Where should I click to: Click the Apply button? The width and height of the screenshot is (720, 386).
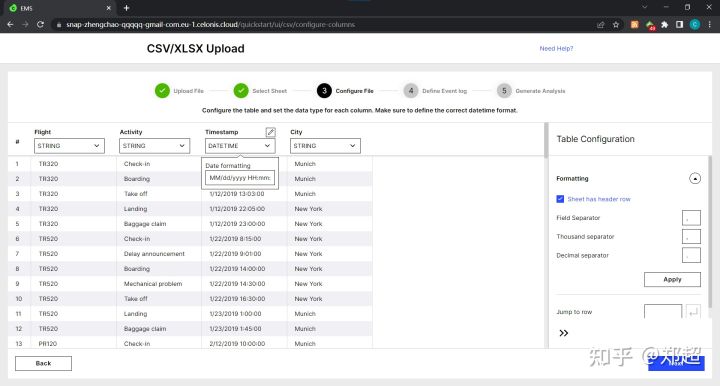[672, 279]
